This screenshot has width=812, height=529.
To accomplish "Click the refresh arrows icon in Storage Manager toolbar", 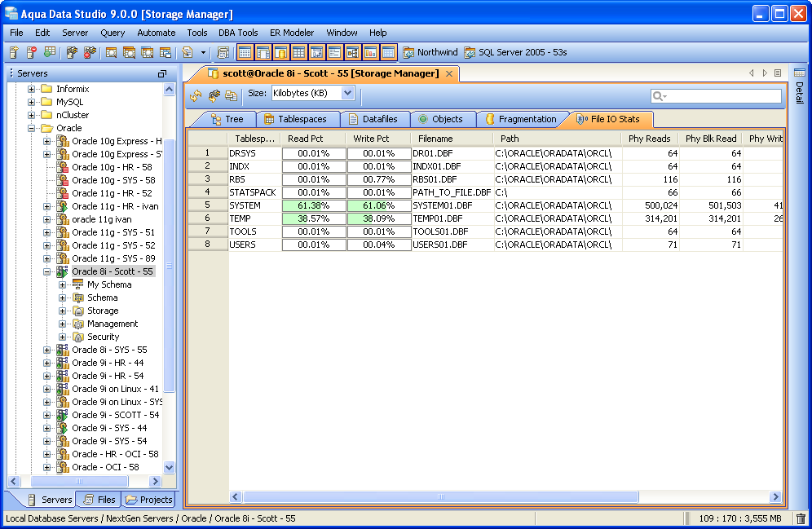I will [196, 95].
